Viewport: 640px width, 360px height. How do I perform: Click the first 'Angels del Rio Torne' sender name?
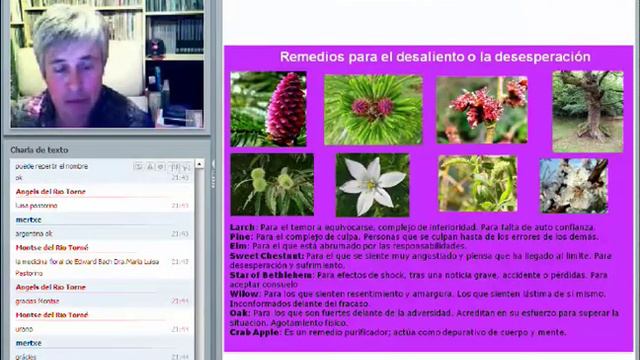coord(51,192)
